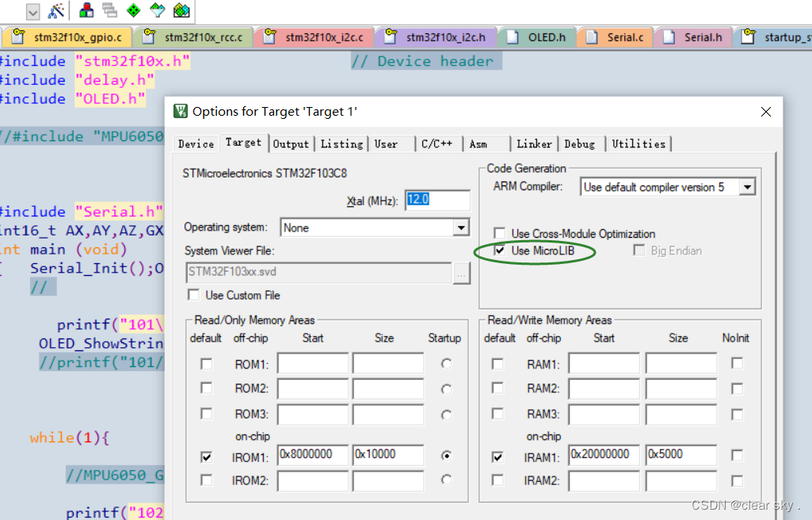Click the Download to Flash toolbar icon

click(x=181, y=11)
